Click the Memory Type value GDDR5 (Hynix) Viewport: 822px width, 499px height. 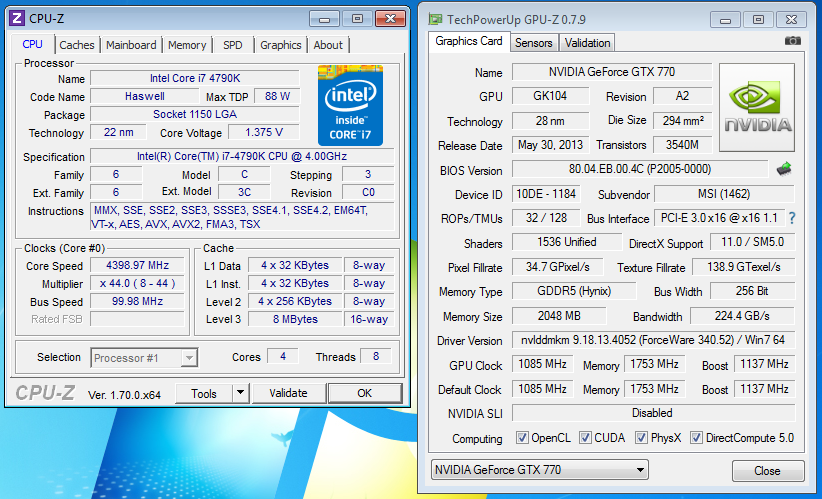click(x=574, y=291)
